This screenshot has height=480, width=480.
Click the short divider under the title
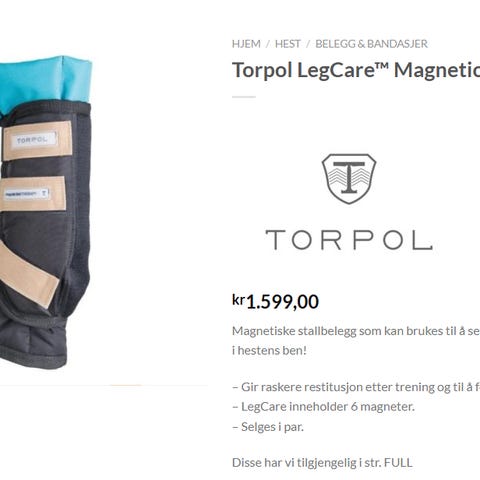click(x=244, y=97)
